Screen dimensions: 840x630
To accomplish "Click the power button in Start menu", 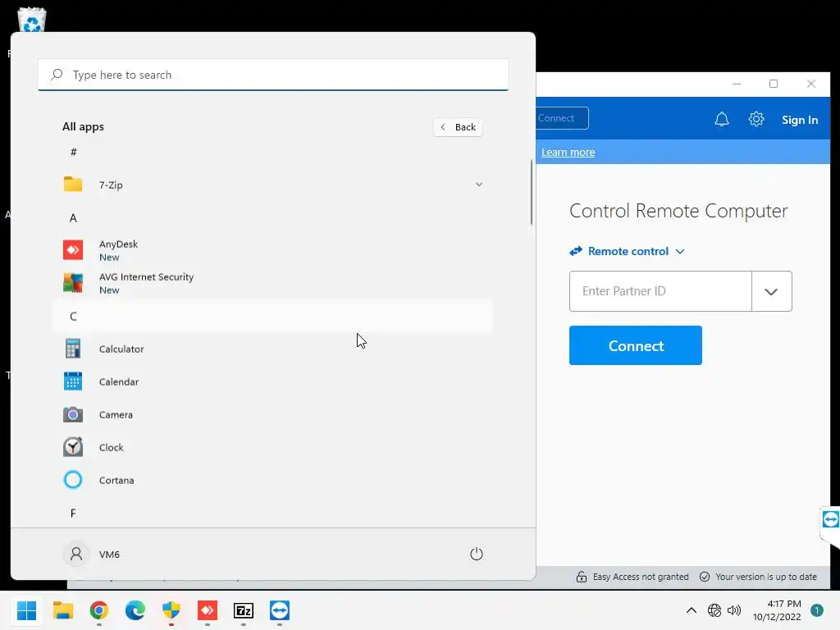I will (477, 554).
